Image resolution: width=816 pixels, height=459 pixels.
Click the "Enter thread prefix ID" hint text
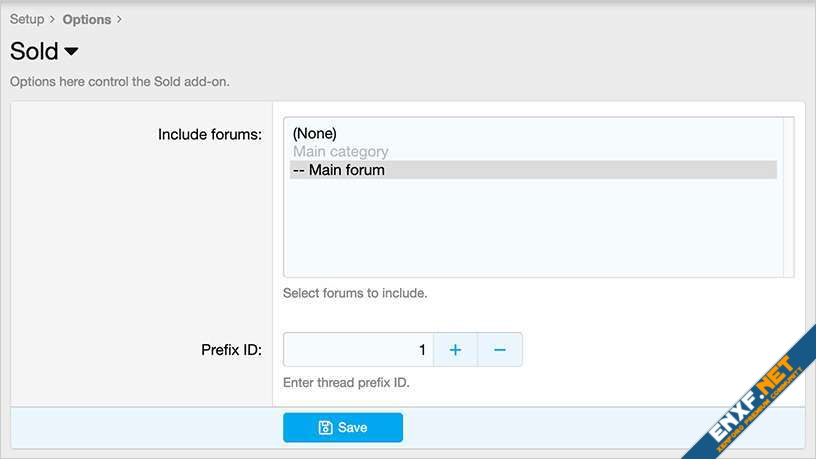click(346, 383)
